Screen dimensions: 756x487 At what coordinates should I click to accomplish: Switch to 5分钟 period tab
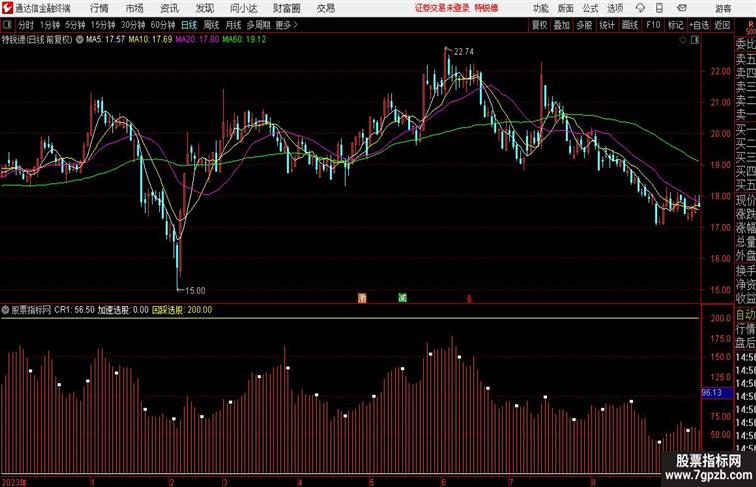tap(75, 25)
